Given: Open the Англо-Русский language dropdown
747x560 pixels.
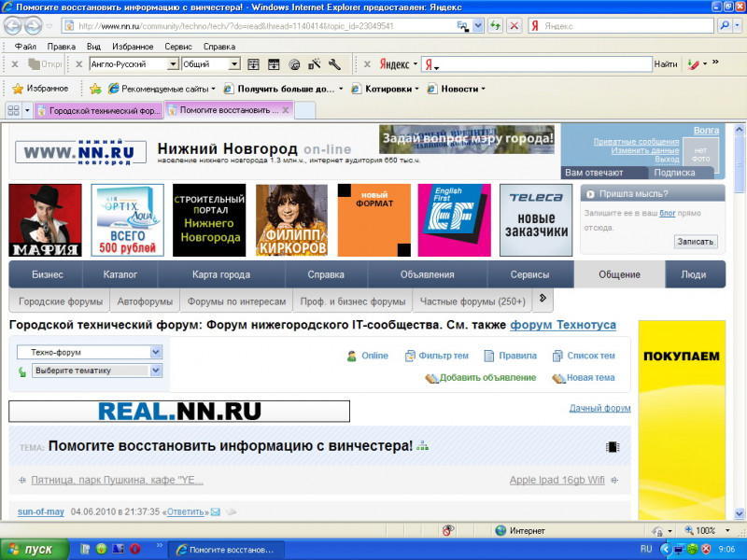Looking at the screenshot, I should tap(173, 63).
